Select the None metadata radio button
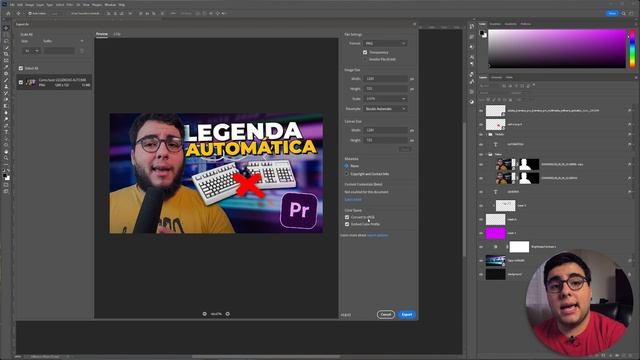Screen dimensions: 640x360 pos(347,166)
